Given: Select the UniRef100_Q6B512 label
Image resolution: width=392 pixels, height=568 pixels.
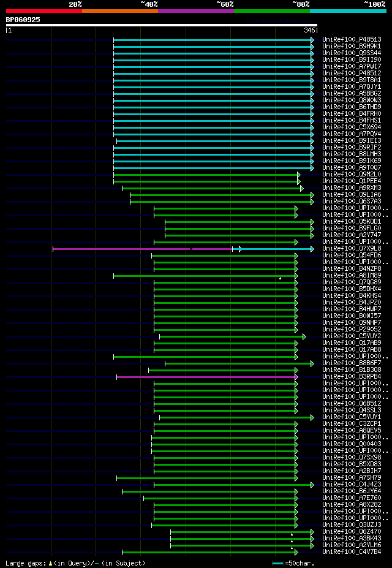Looking at the screenshot, I should click(352, 404).
